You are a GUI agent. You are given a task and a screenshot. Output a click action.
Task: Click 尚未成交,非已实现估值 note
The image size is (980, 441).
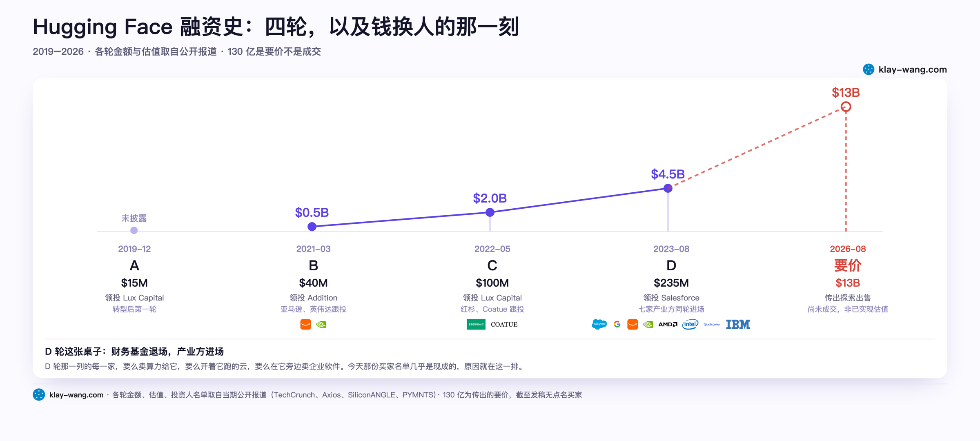(x=848, y=309)
